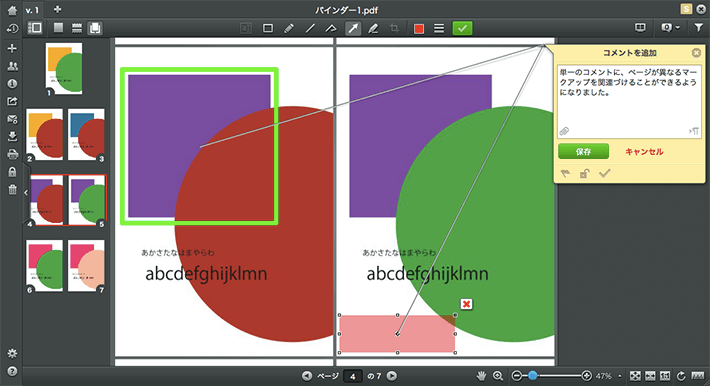Open the line thickness menu
The width and height of the screenshot is (710, 386).
(x=439, y=29)
